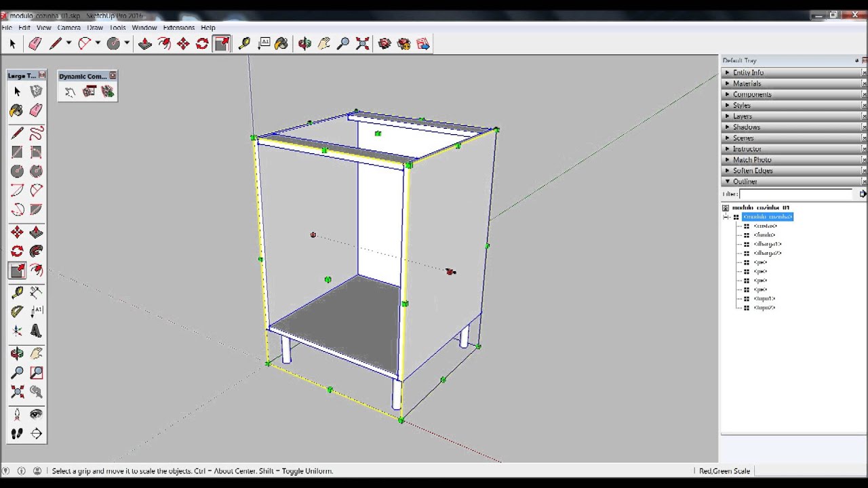The height and width of the screenshot is (488, 868).
Task: Close the Dynamic Components toolbar
Action: [x=113, y=75]
